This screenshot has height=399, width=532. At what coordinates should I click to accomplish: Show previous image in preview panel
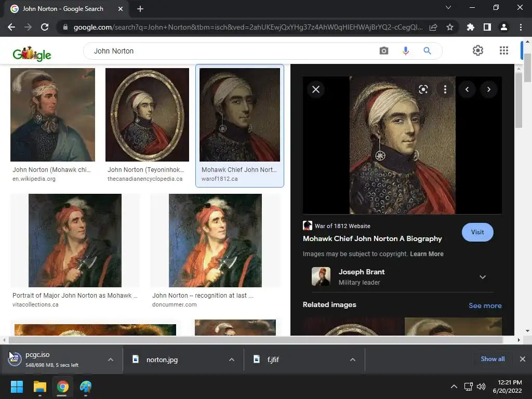467,89
